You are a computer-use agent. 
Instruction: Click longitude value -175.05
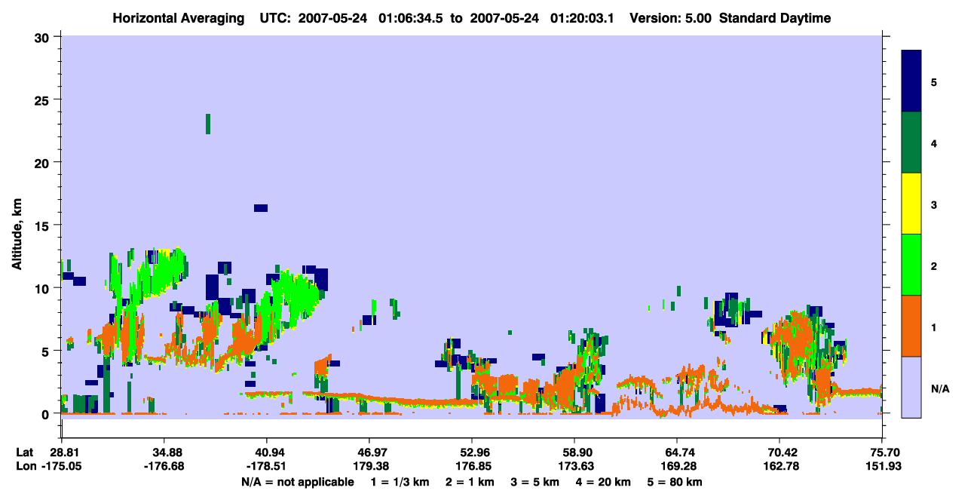61,466
